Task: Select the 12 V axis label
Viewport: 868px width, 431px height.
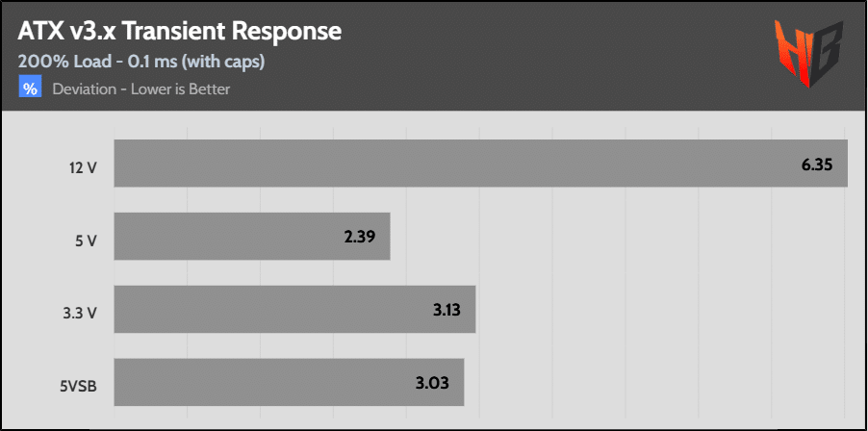Action: [83, 165]
